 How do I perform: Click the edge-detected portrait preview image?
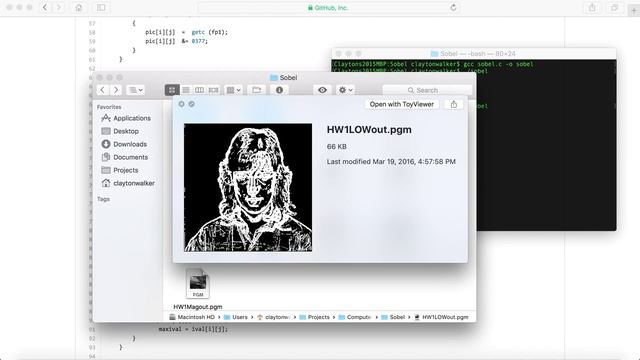(248, 187)
